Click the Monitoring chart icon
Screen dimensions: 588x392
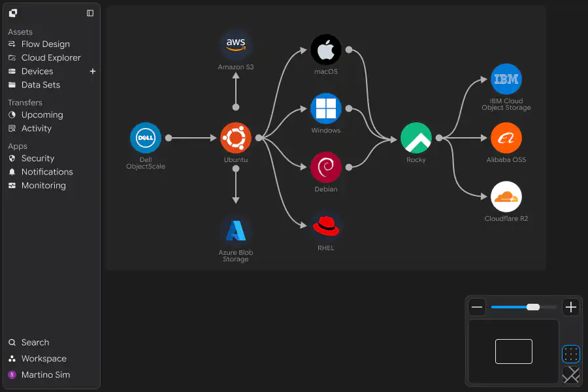pyautogui.click(x=12, y=186)
